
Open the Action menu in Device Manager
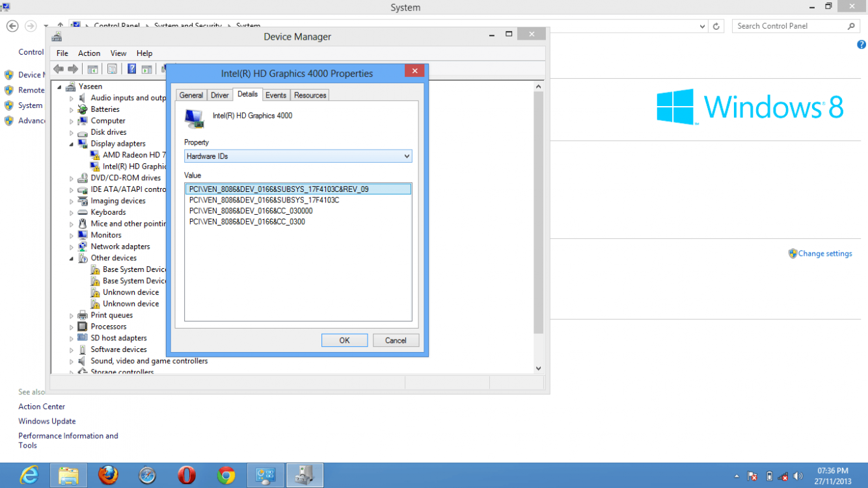pos(89,53)
